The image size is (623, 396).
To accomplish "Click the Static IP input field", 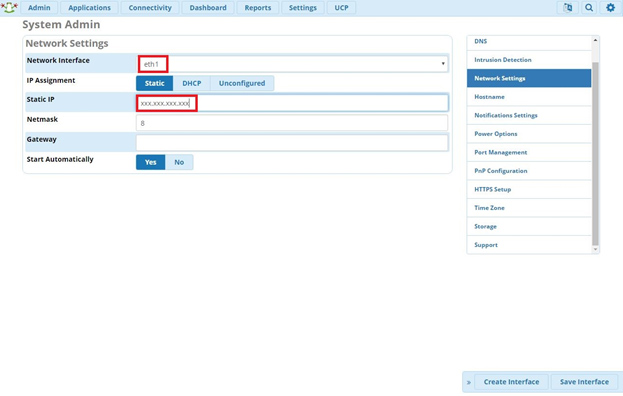I will (x=292, y=103).
